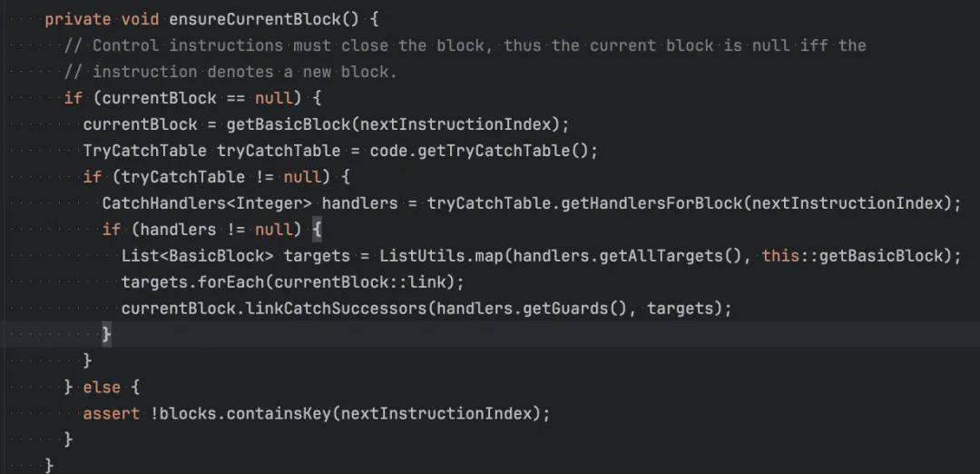This screenshot has height=474, width=980.
Task: Click the assert keyword
Action: pyautogui.click(x=111, y=414)
